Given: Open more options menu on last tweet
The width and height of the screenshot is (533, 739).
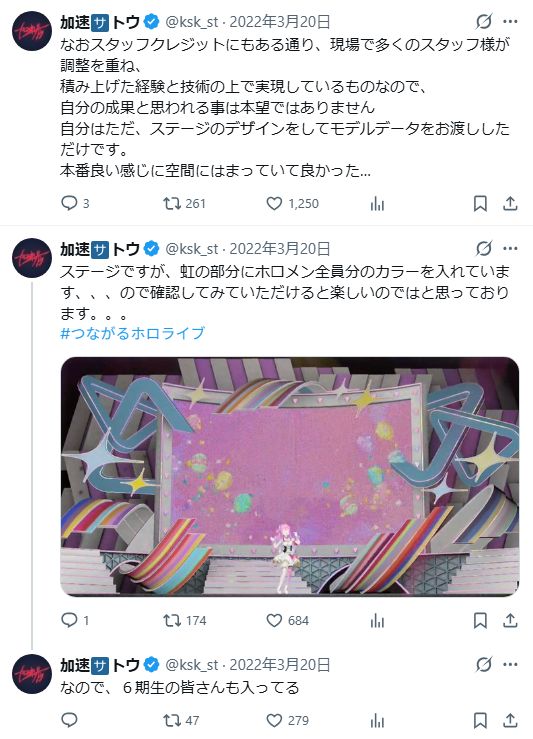Looking at the screenshot, I should (x=510, y=665).
